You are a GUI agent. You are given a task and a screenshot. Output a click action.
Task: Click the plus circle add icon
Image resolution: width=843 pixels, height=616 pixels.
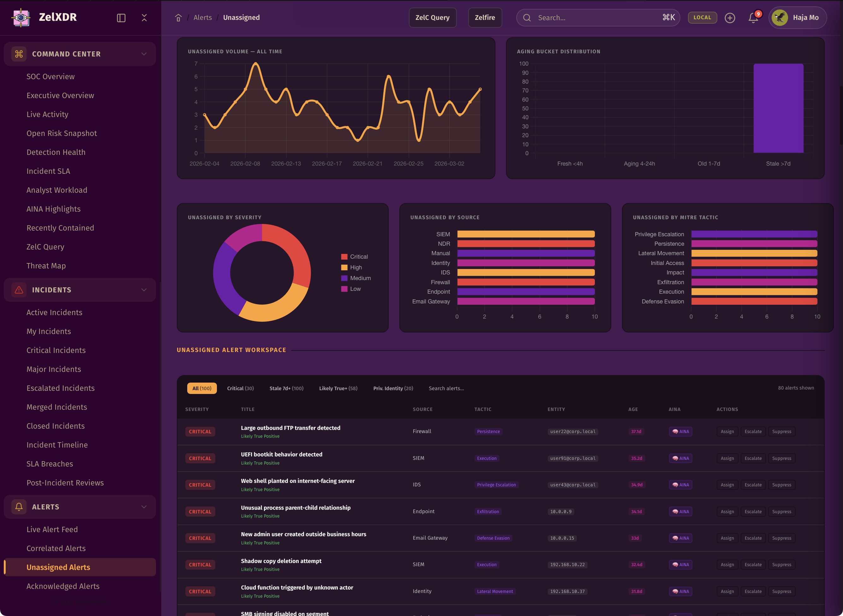click(x=730, y=18)
